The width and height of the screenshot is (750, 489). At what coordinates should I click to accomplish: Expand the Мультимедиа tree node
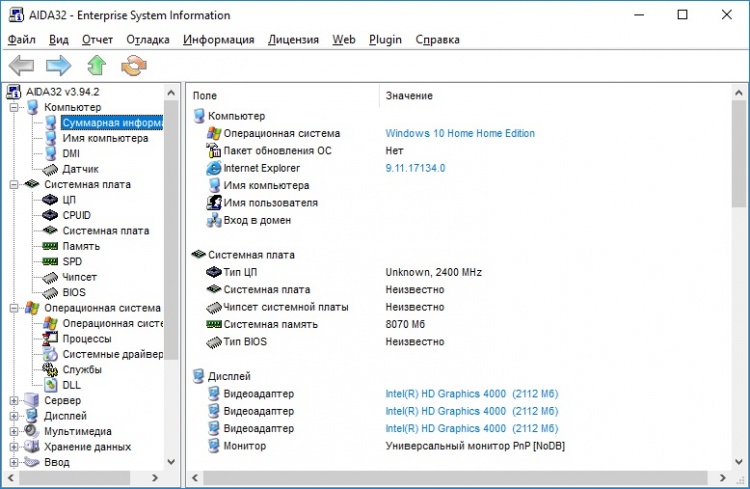click(14, 432)
